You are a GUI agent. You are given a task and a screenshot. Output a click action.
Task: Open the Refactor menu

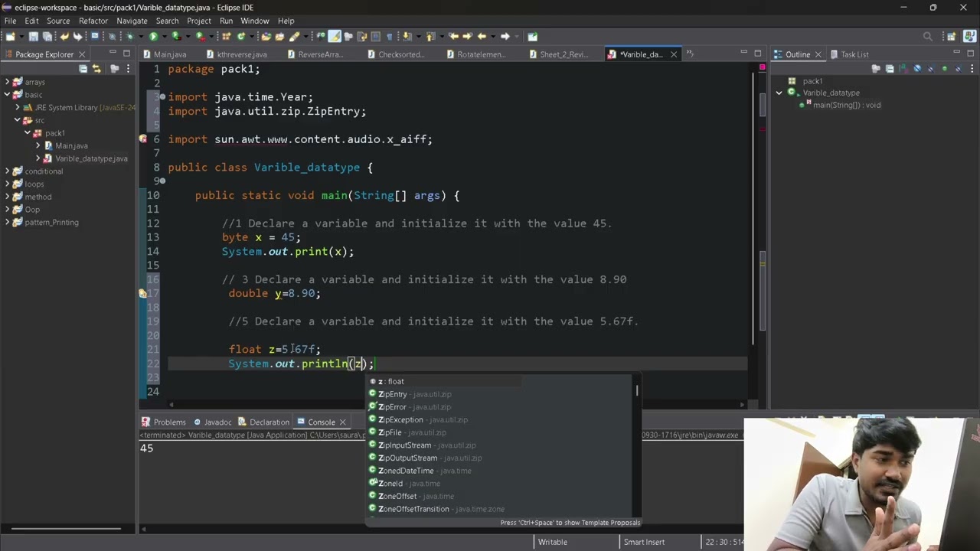(93, 21)
